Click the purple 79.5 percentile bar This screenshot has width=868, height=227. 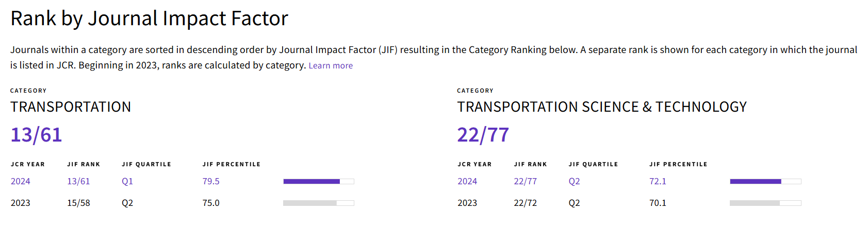tap(312, 181)
